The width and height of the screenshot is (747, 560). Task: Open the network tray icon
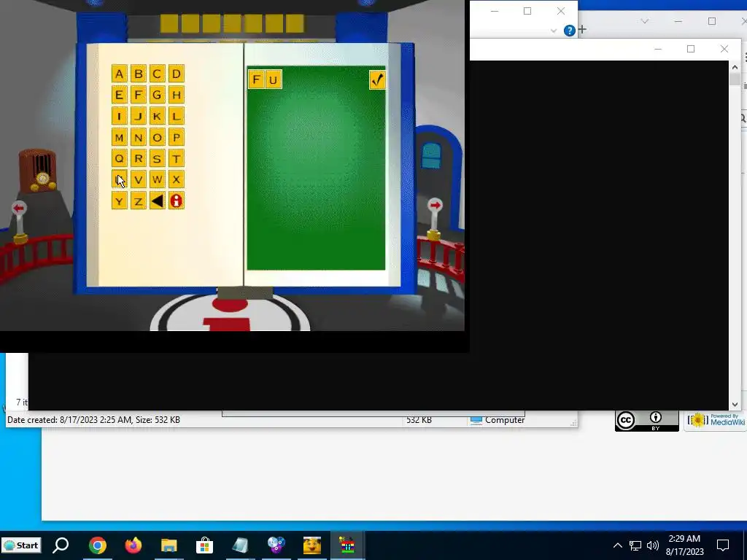coord(635,545)
